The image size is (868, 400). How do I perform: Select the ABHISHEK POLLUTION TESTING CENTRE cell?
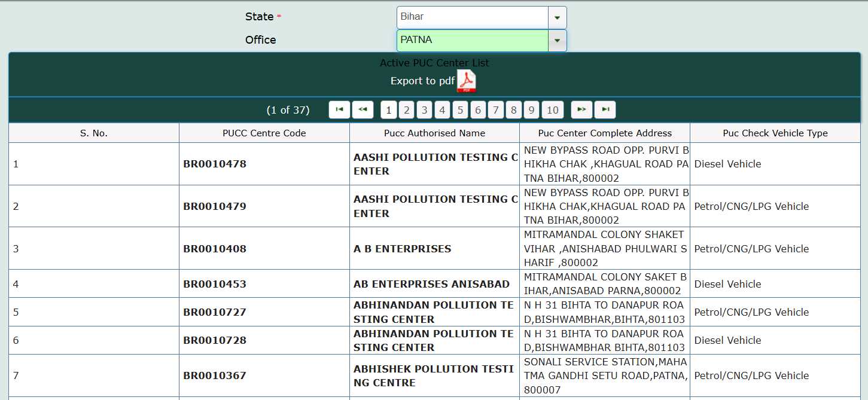tap(435, 375)
